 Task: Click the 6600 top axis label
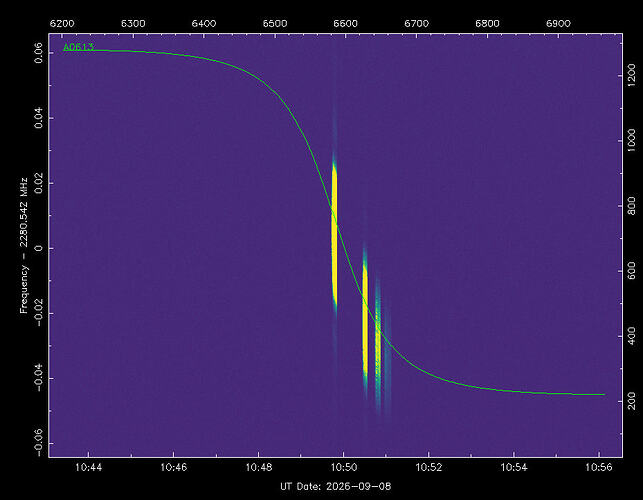click(x=345, y=23)
